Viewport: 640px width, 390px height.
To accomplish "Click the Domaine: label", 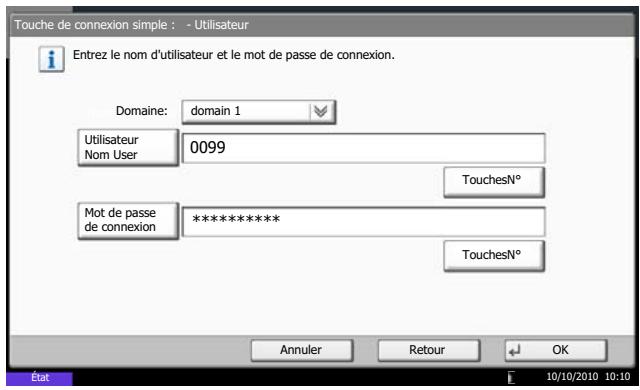I will tap(142, 111).
